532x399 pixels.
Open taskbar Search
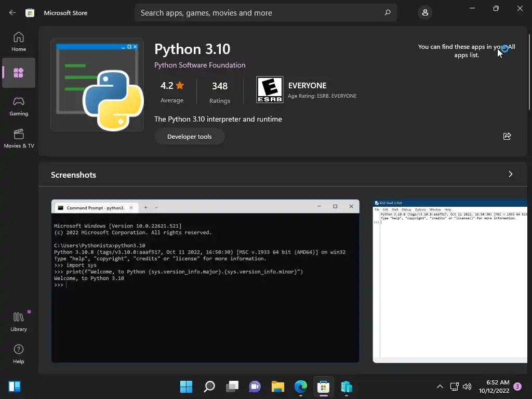pyautogui.click(x=209, y=387)
